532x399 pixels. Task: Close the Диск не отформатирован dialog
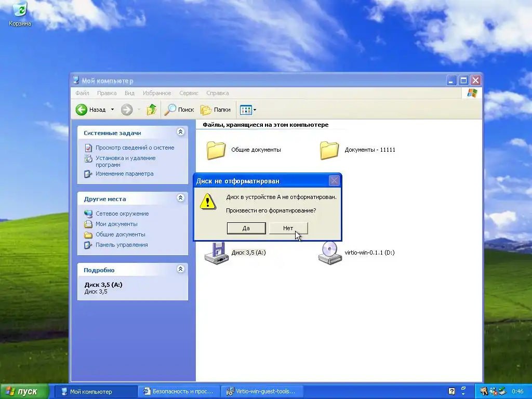click(334, 181)
